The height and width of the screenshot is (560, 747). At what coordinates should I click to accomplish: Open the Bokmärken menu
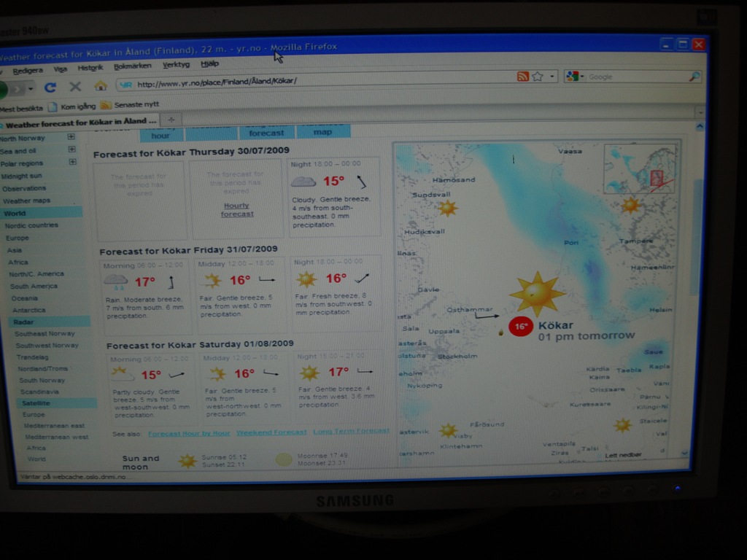click(x=133, y=66)
